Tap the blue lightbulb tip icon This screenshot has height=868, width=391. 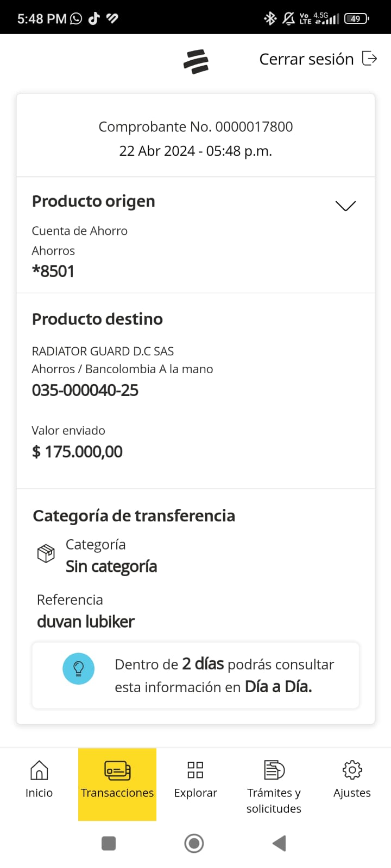point(79,668)
